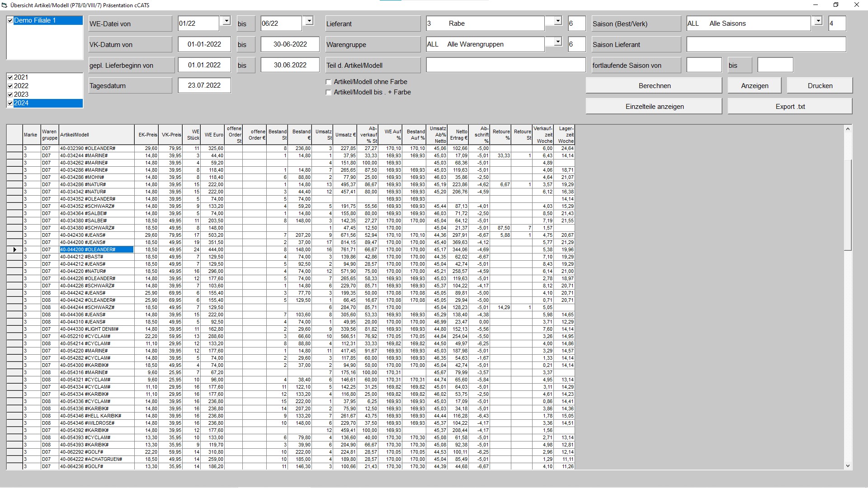The image size is (868, 488).
Task: Click Einzelteile anzeigen
Action: [654, 106]
